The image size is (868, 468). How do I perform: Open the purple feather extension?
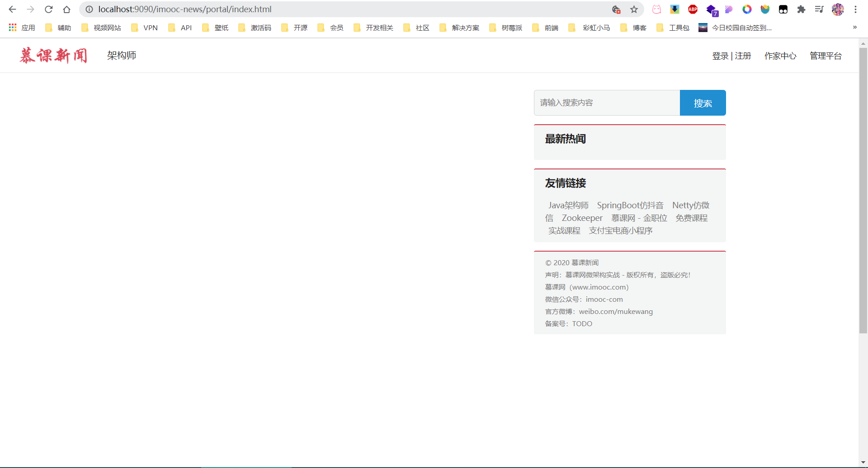click(x=729, y=9)
